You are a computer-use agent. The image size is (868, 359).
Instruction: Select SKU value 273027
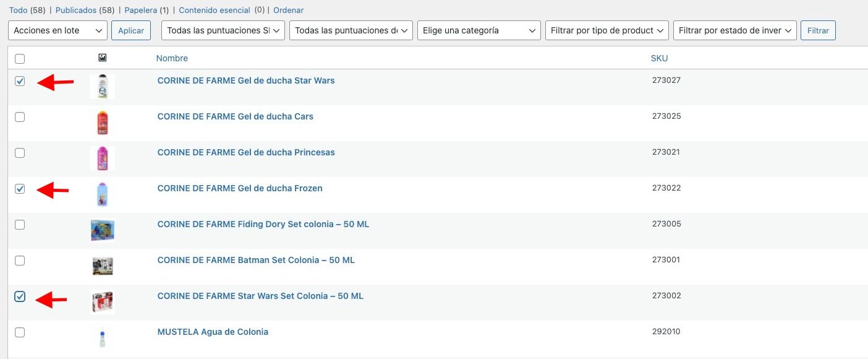666,80
